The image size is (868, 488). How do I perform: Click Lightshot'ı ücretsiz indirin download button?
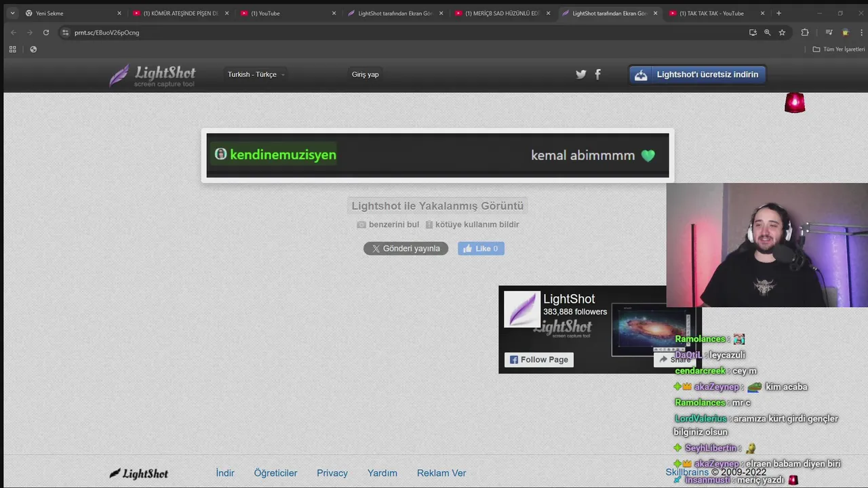(x=697, y=75)
